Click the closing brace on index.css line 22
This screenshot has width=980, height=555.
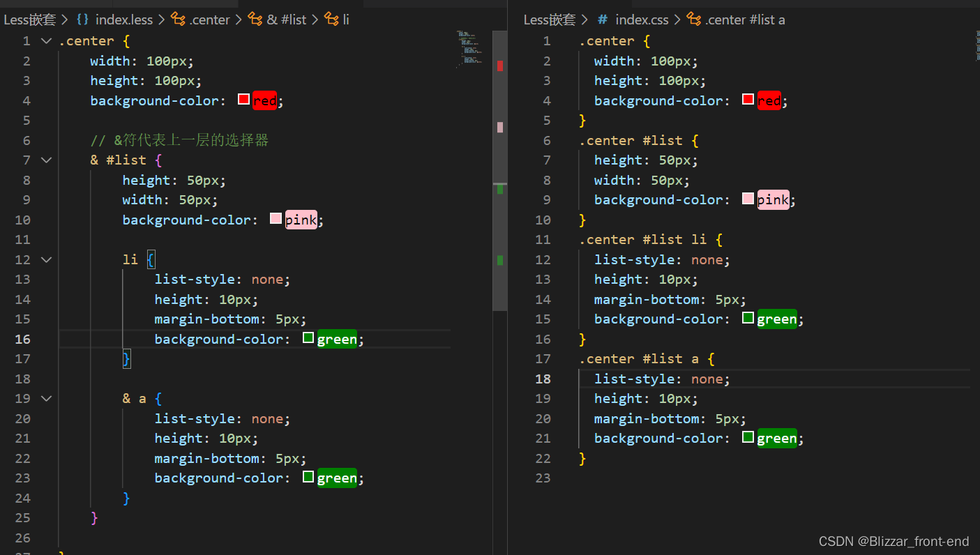click(x=582, y=458)
